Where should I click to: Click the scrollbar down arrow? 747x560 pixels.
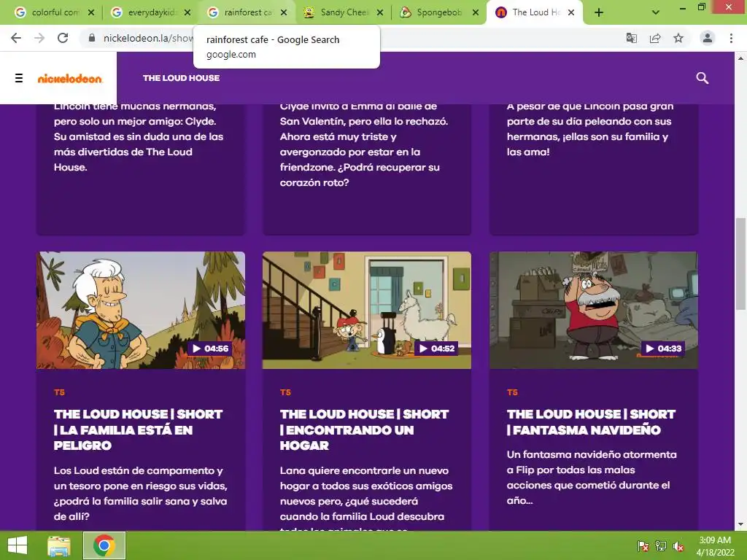(740, 524)
